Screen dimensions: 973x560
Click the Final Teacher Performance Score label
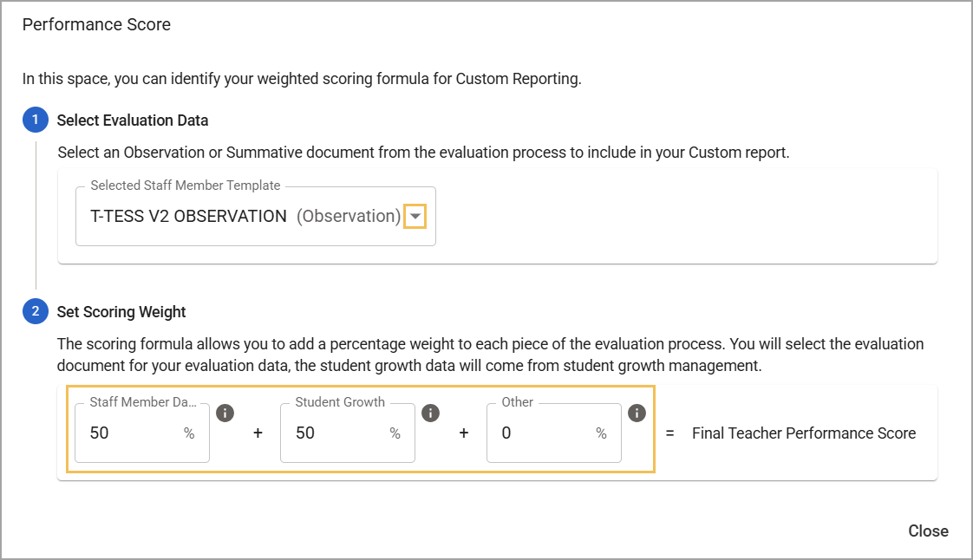pos(804,433)
